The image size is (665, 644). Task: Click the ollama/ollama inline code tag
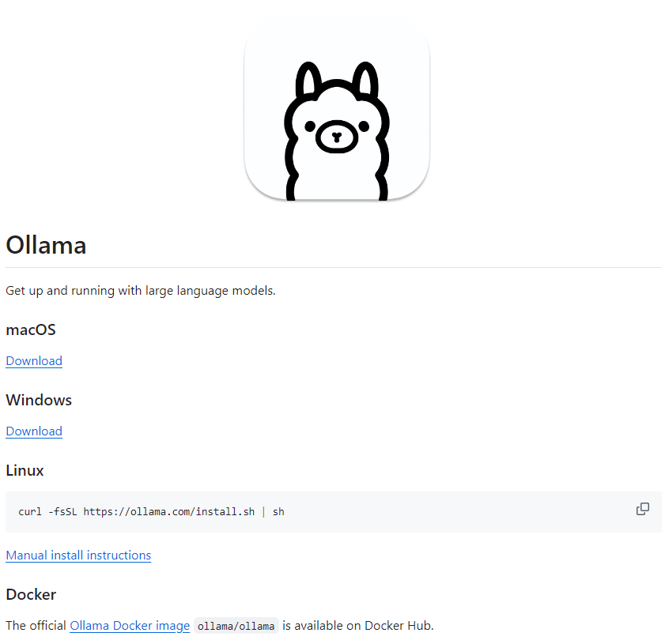[236, 626]
